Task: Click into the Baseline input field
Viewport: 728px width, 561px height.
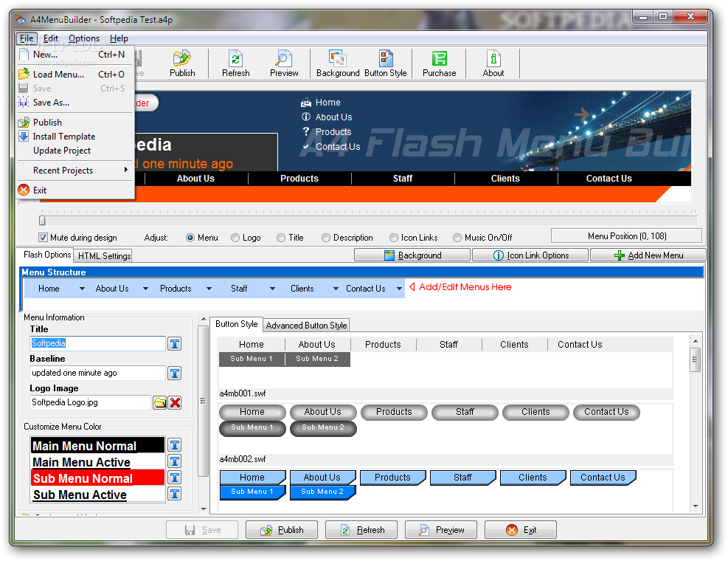Action: pos(97,373)
